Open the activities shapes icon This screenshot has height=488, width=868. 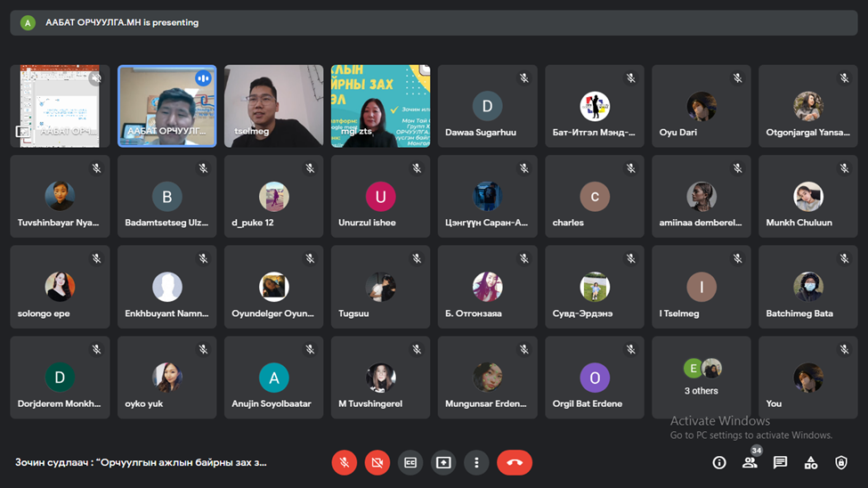(x=810, y=462)
